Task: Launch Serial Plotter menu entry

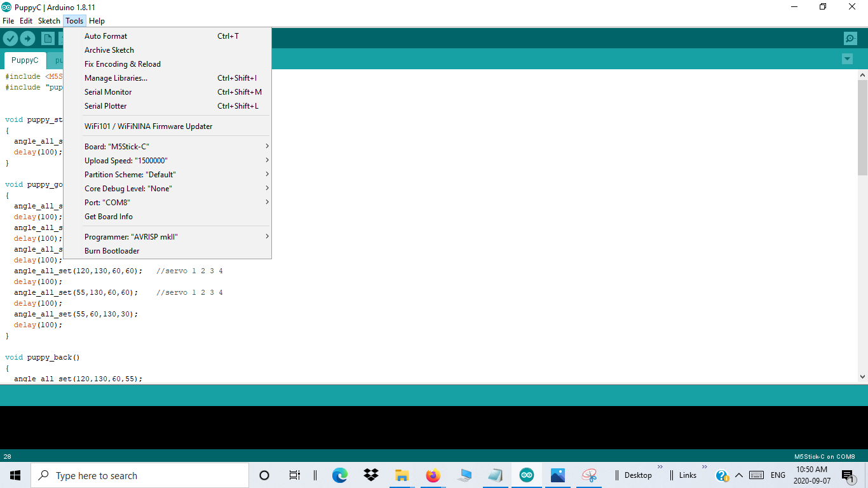Action: pos(168,106)
